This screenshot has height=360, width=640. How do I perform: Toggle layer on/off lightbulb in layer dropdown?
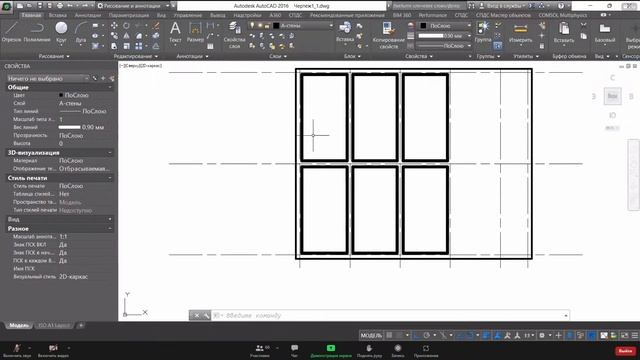pyautogui.click(x=252, y=25)
